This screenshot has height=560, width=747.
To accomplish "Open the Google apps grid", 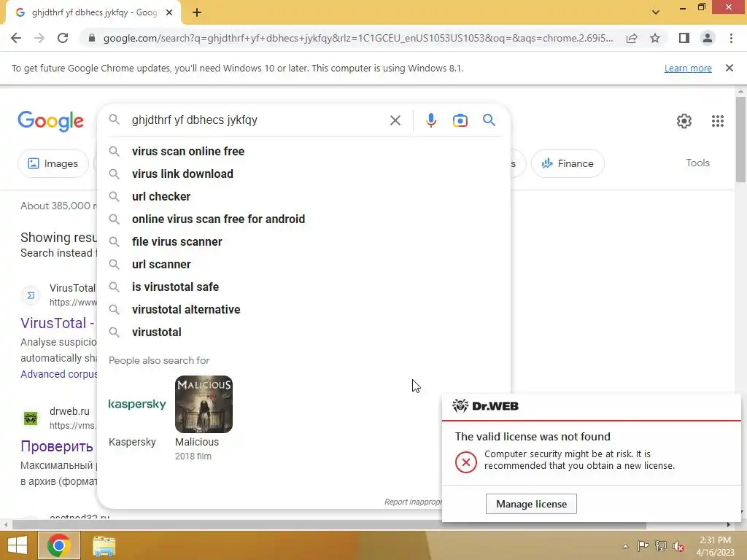I will (718, 121).
